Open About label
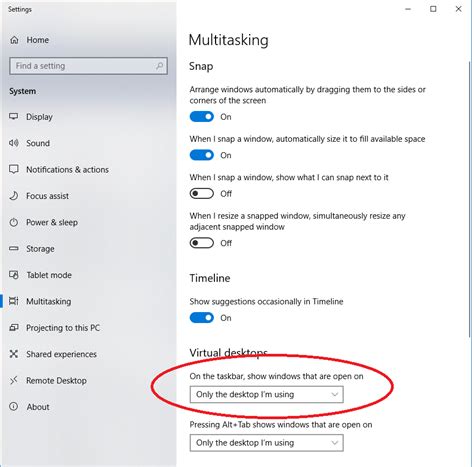This screenshot has width=474, height=467. tap(38, 407)
